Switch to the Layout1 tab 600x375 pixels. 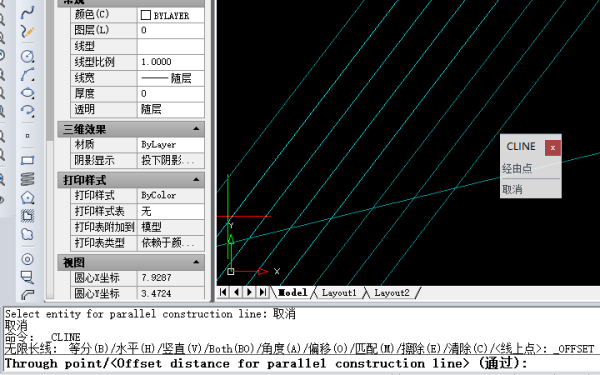(x=339, y=293)
